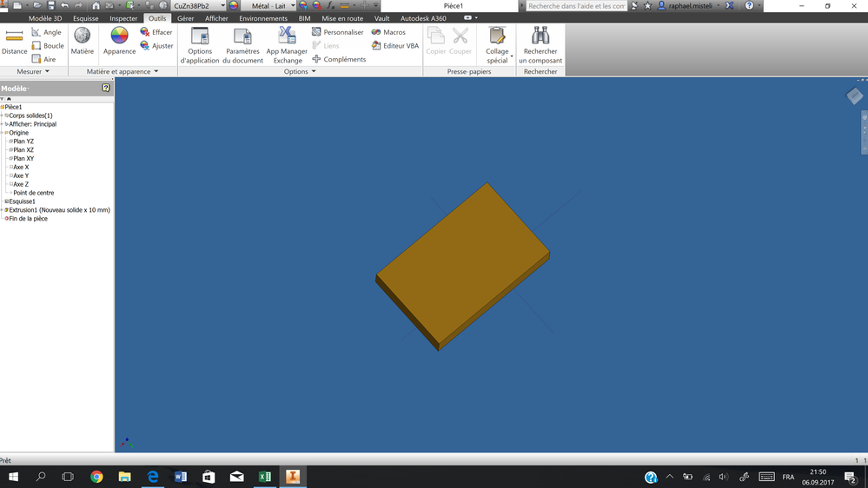Open the Editeur VBA
The height and width of the screenshot is (488, 868).
point(395,45)
